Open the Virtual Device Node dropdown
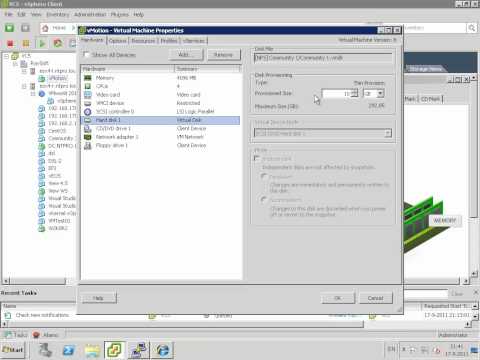Image resolution: width=480 pixels, height=360 pixels. click(388, 133)
